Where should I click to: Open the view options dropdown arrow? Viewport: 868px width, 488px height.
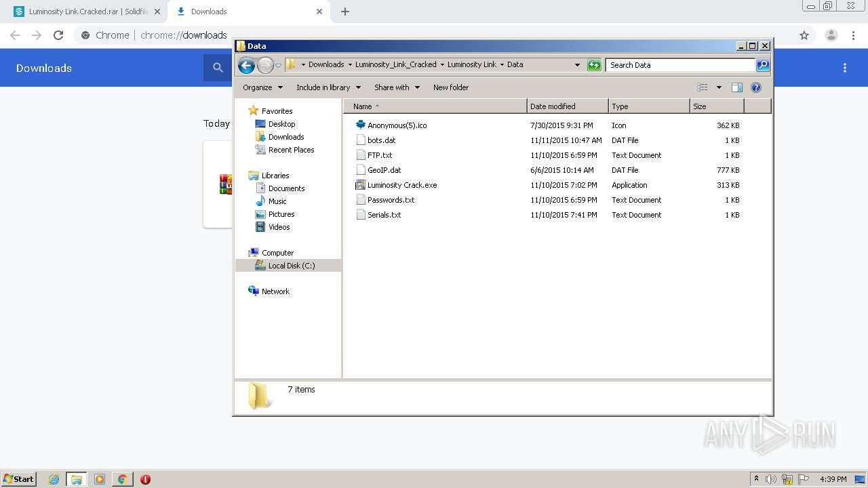719,87
